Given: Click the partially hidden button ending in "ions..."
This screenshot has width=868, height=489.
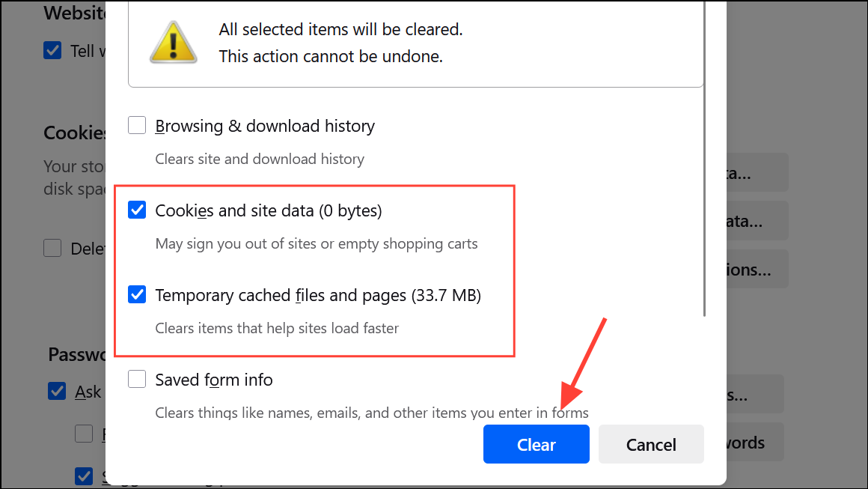Looking at the screenshot, I should point(757,270).
